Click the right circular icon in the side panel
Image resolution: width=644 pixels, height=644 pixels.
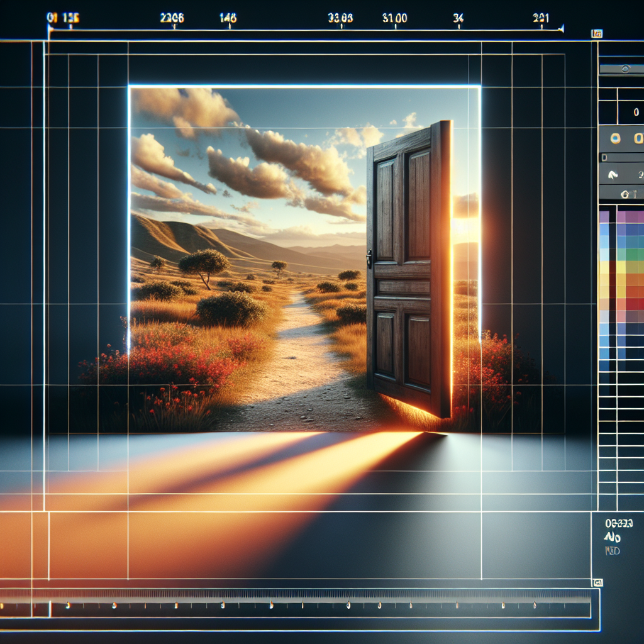[x=638, y=138]
